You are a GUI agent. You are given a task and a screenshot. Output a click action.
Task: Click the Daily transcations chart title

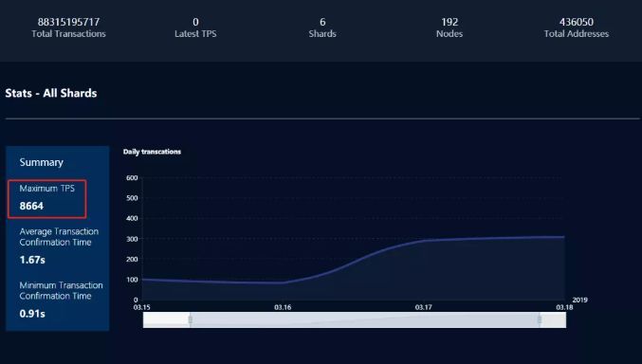coord(152,152)
